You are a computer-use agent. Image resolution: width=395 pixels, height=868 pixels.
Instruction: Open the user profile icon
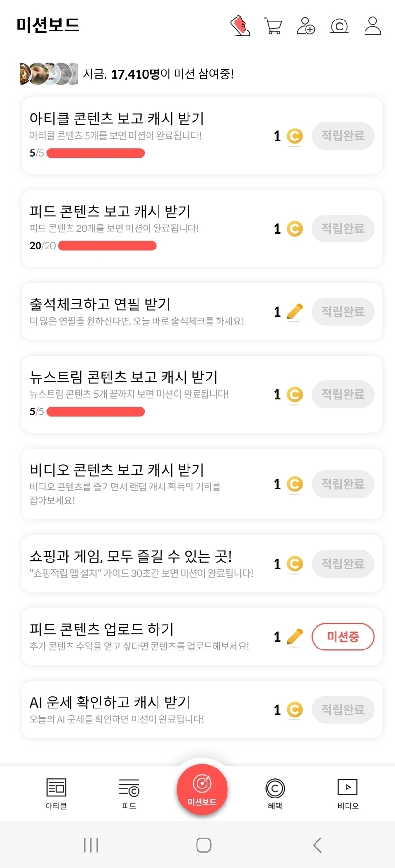click(x=373, y=26)
